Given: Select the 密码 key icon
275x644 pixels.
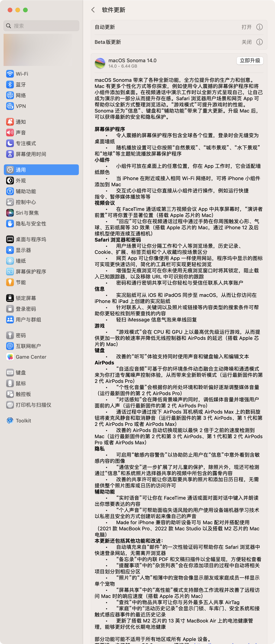Looking at the screenshot, I should click(10, 335).
